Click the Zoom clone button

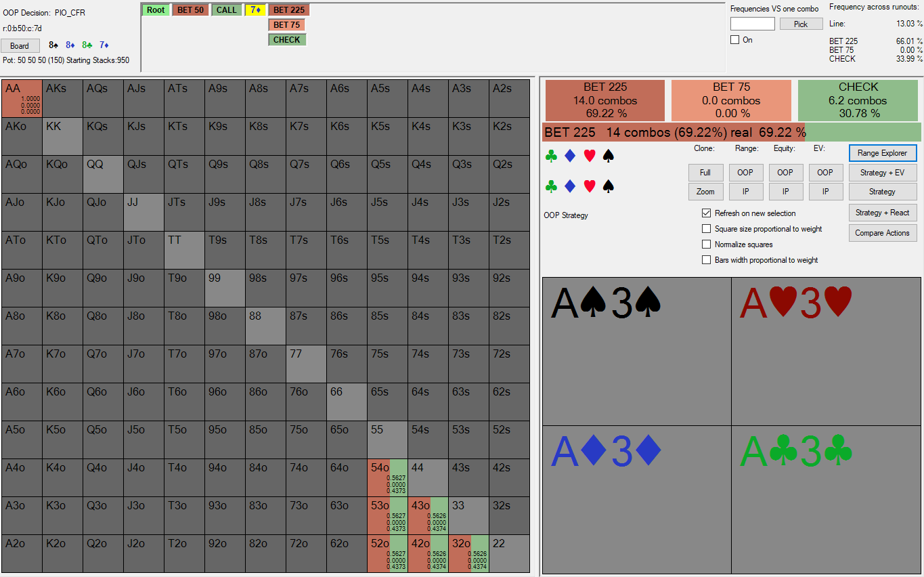[705, 192]
